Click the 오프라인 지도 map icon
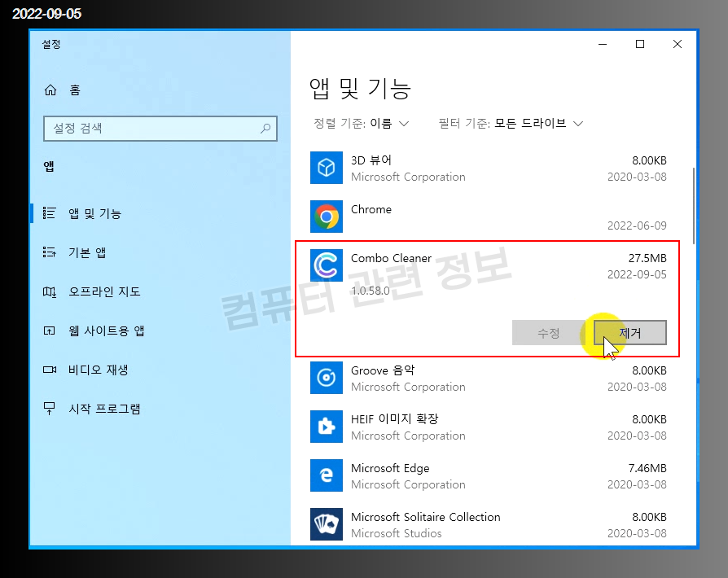Viewport: 728px width, 578px height. (x=49, y=291)
